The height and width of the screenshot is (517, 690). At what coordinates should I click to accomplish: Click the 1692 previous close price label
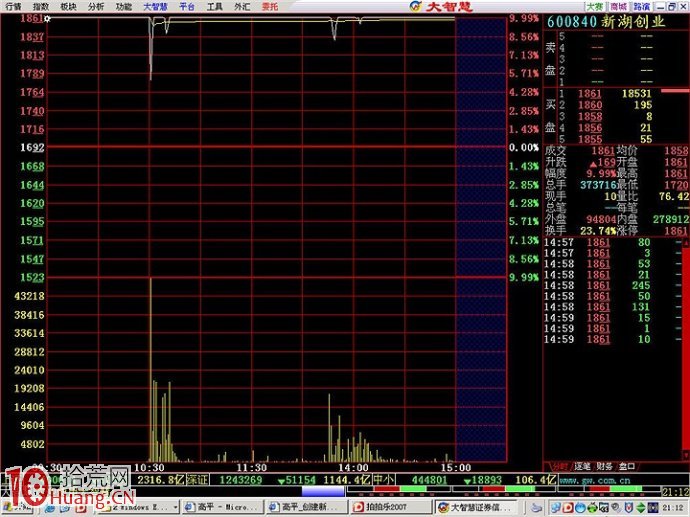click(x=33, y=147)
